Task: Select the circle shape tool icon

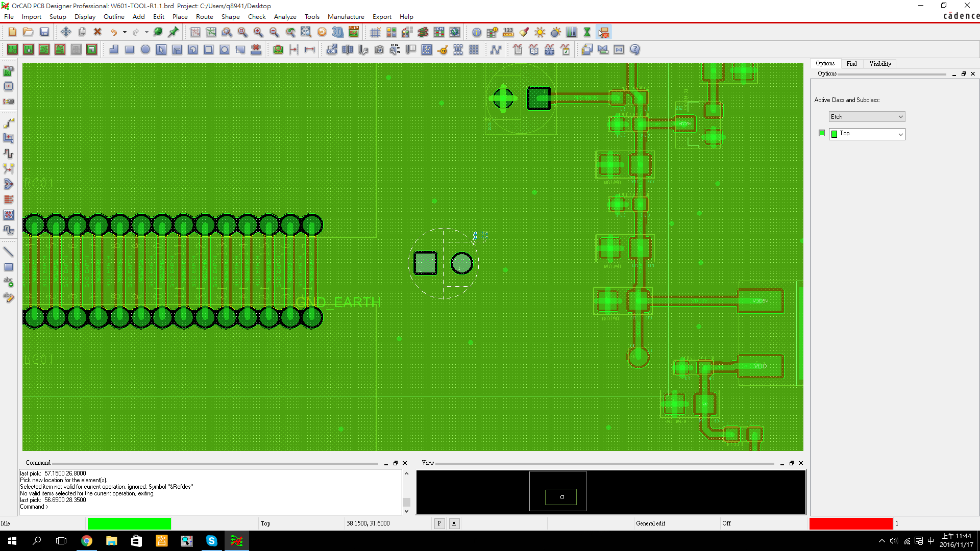Action: point(145,49)
